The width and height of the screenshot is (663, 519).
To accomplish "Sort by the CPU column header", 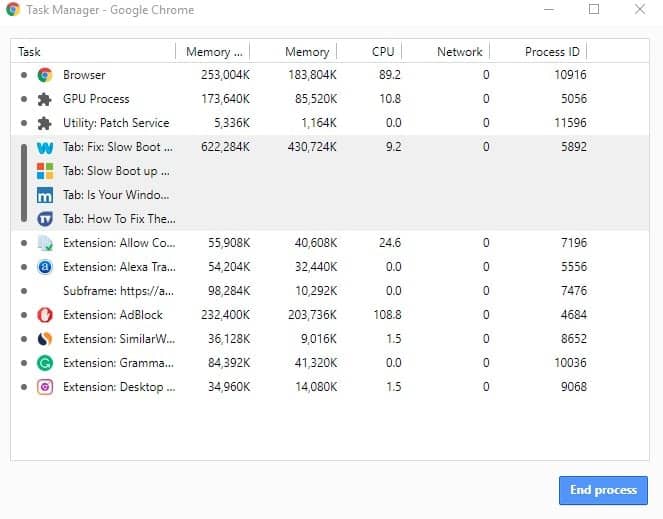I will 382,52.
